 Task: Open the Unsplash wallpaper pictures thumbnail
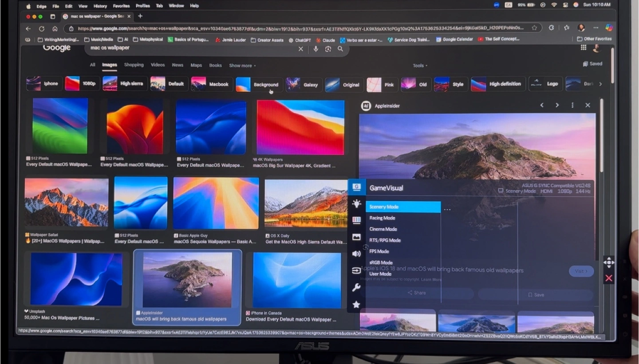pyautogui.click(x=76, y=279)
